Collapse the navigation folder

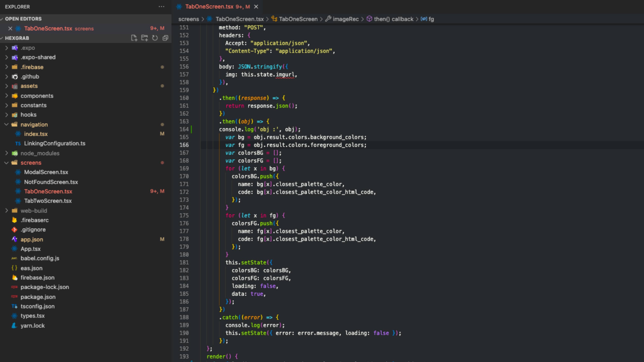[x=7, y=124]
